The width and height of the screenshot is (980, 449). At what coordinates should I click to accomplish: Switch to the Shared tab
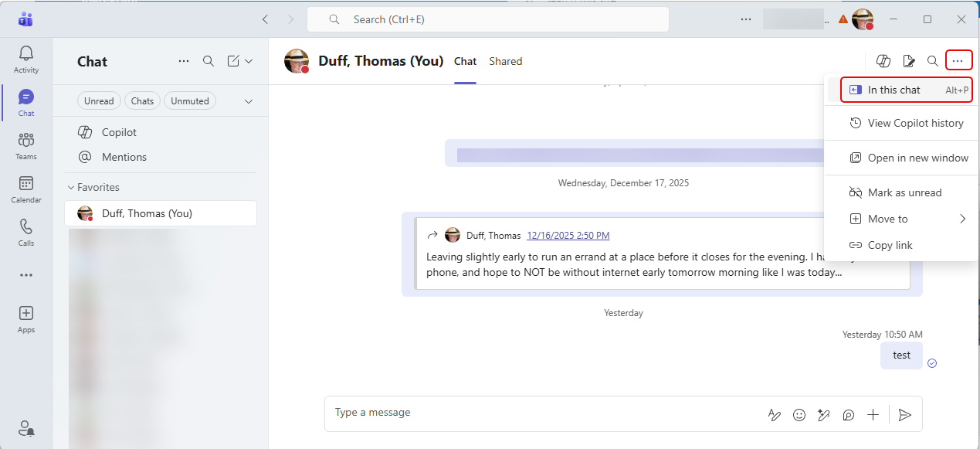505,61
